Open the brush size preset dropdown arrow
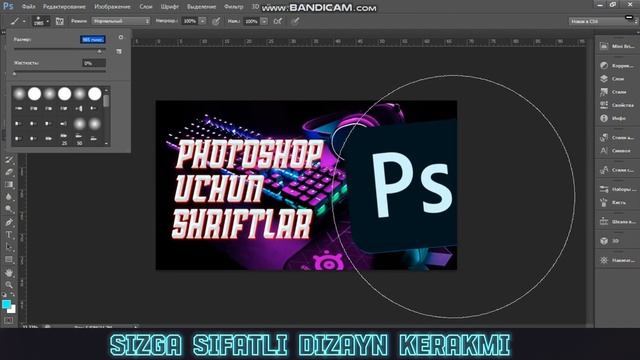Screen dimensions: 640x360 (x=47, y=21)
